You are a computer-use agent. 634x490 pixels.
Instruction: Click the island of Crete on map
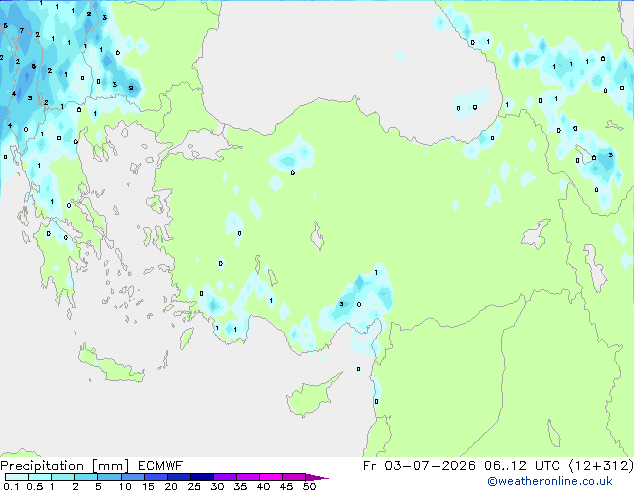tap(110, 365)
